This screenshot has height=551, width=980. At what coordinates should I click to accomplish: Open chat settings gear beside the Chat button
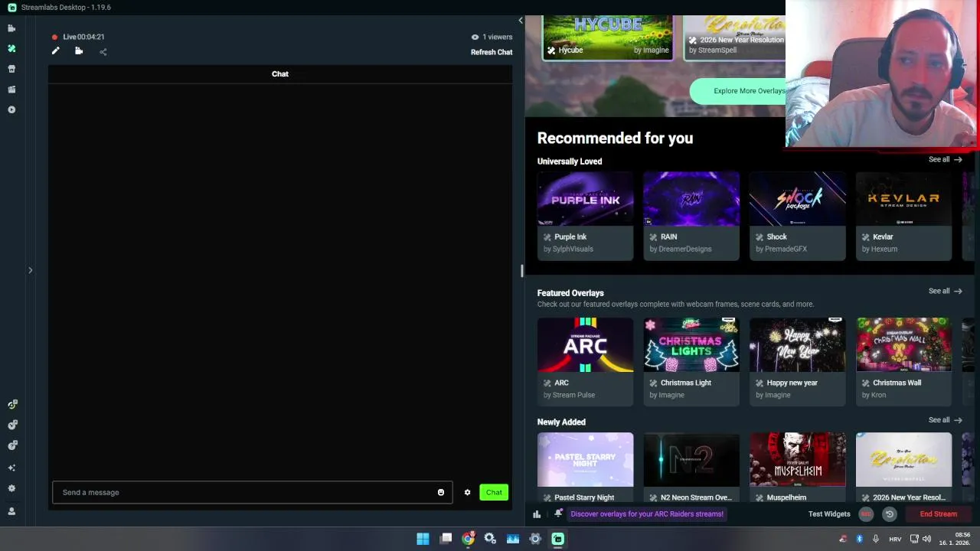coord(467,492)
